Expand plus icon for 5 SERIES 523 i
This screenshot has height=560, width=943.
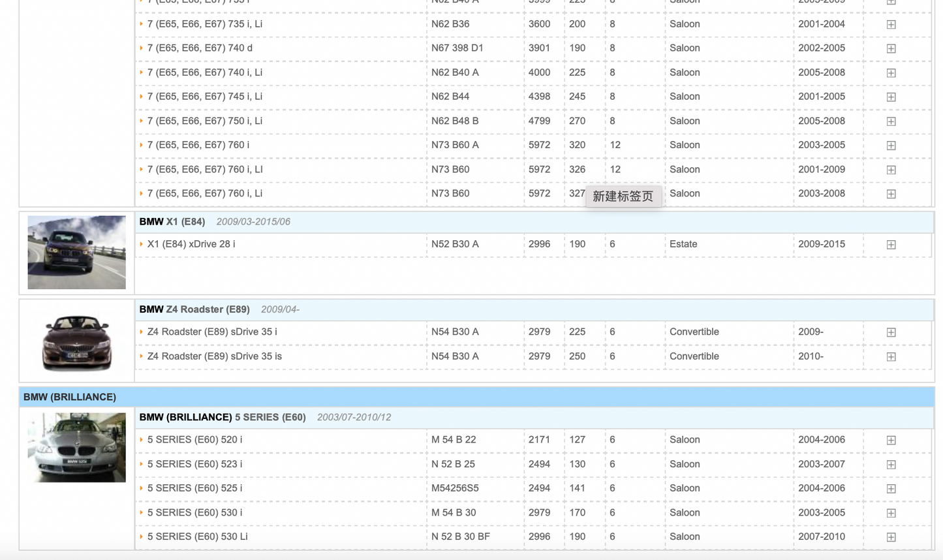click(891, 464)
